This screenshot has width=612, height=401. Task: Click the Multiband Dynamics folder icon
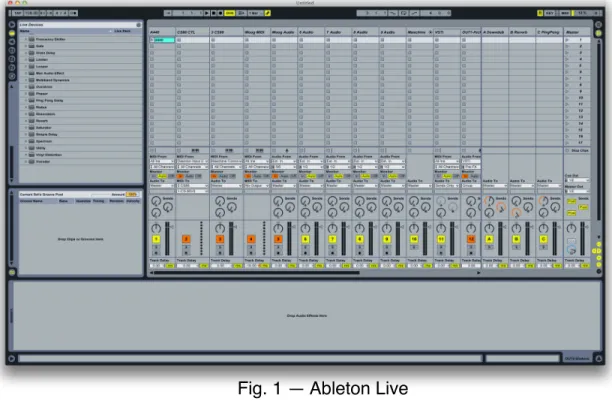(32, 80)
